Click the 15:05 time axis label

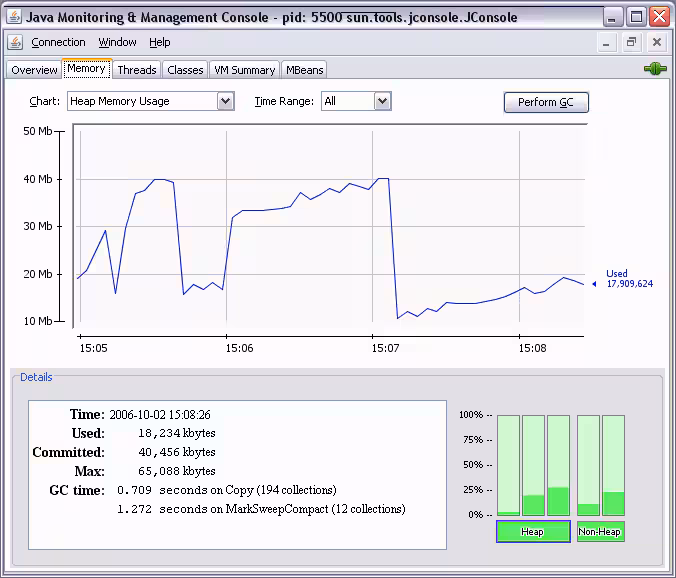pos(93,348)
